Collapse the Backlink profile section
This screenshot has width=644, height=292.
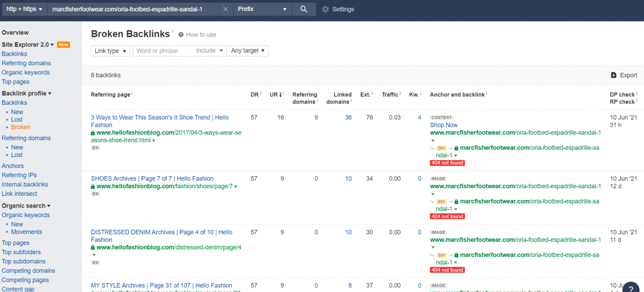(x=50, y=93)
